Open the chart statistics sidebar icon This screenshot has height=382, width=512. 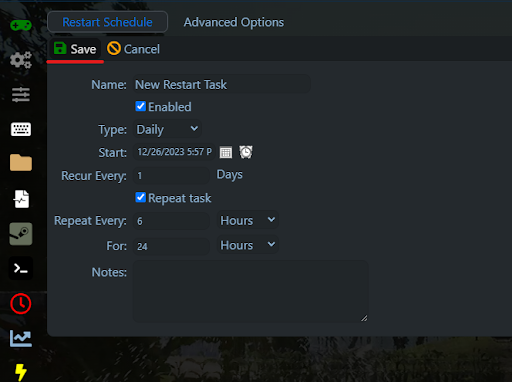[21, 338]
